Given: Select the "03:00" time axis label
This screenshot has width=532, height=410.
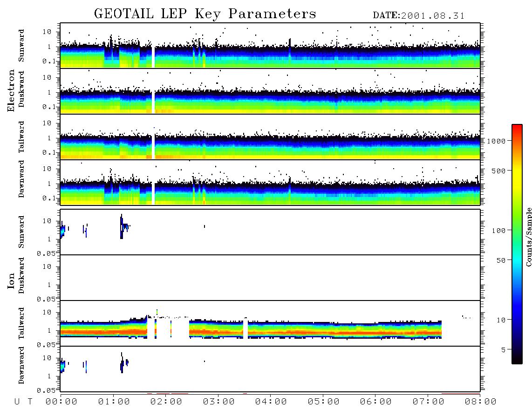Looking at the screenshot, I should pos(219,402).
